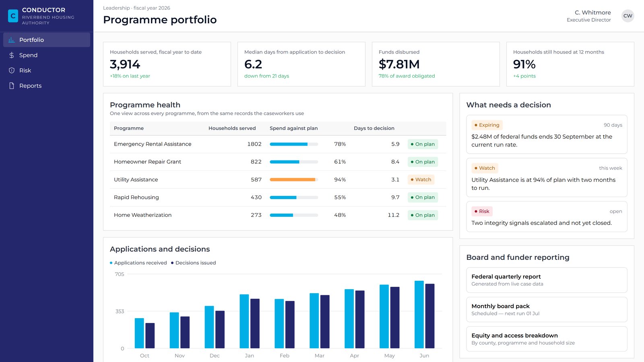Click the Households served column header
Viewport: 644px width, 362px height.
coord(232,128)
